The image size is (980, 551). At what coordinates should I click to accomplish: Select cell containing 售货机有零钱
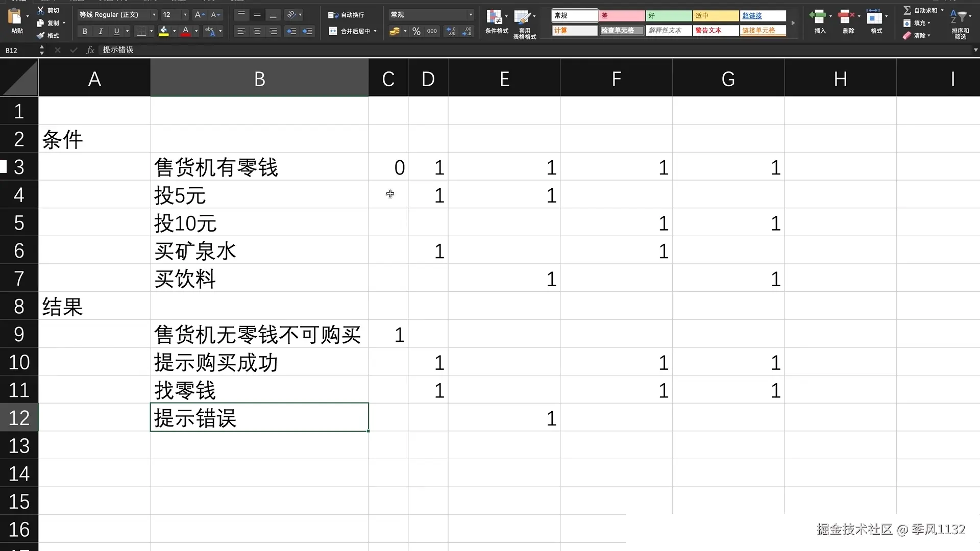[259, 167]
